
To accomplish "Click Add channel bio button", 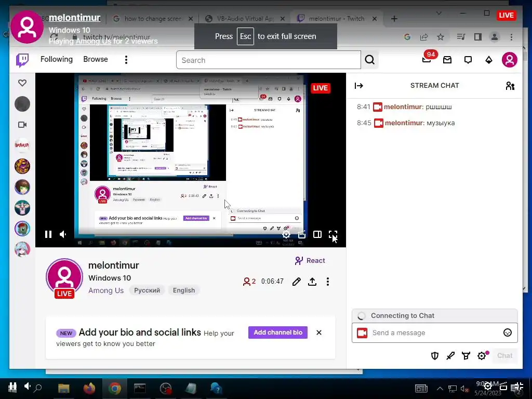I will point(278,332).
